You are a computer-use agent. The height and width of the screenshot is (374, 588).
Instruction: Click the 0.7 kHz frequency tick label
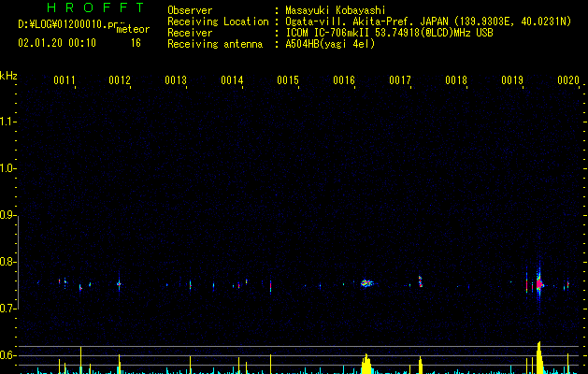tap(7, 309)
